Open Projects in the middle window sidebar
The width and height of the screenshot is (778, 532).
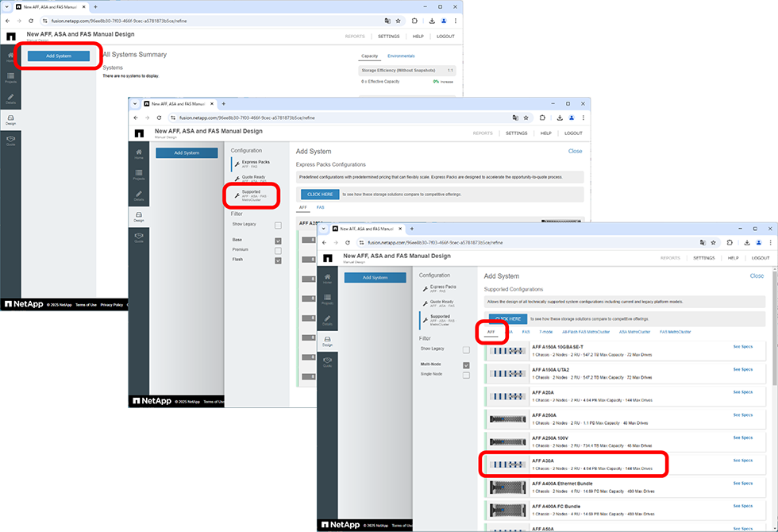click(x=139, y=175)
